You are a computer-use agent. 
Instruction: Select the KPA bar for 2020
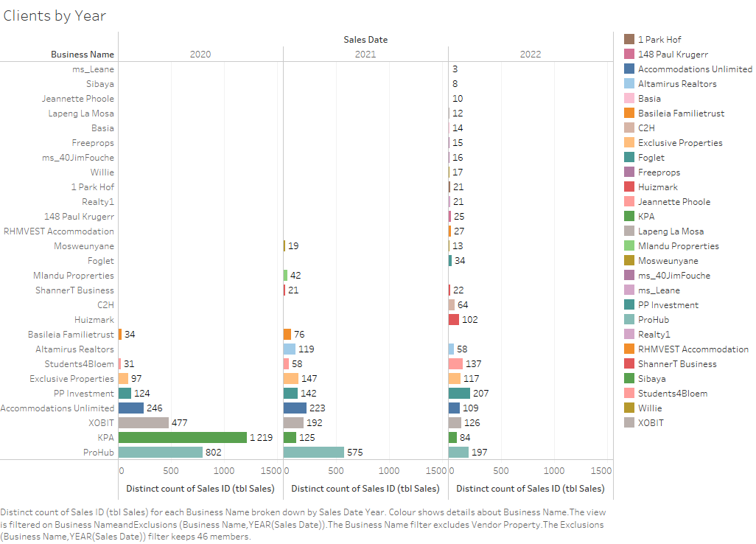tap(183, 438)
